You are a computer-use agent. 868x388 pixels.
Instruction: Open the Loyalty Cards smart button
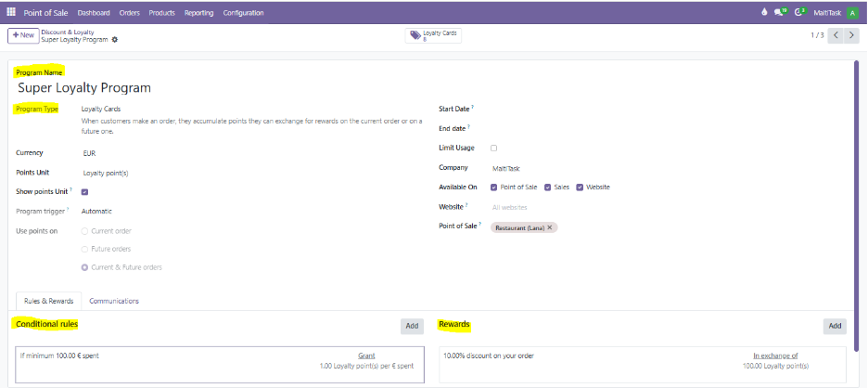tap(433, 35)
